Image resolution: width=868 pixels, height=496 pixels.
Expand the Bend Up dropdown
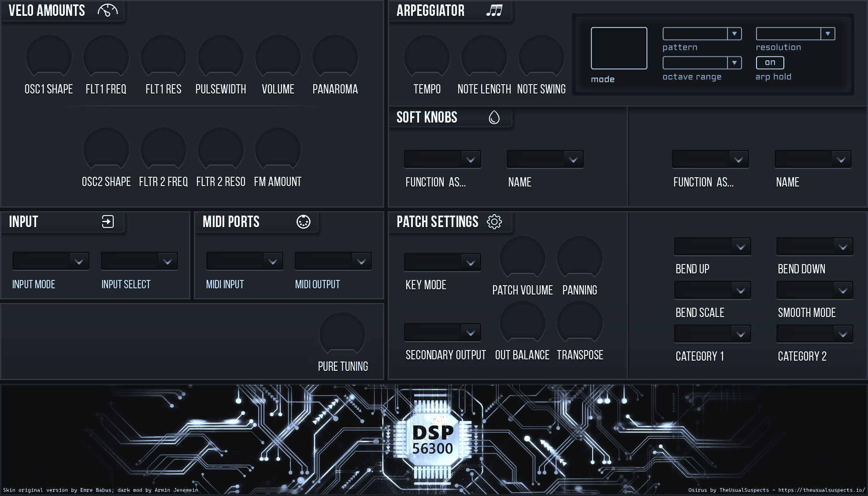pos(712,247)
